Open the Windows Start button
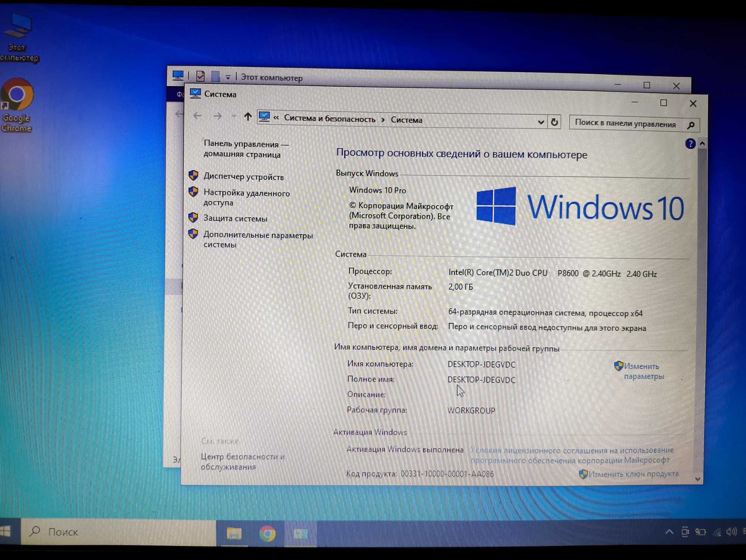Screen dimensions: 746x560 pos(5,531)
